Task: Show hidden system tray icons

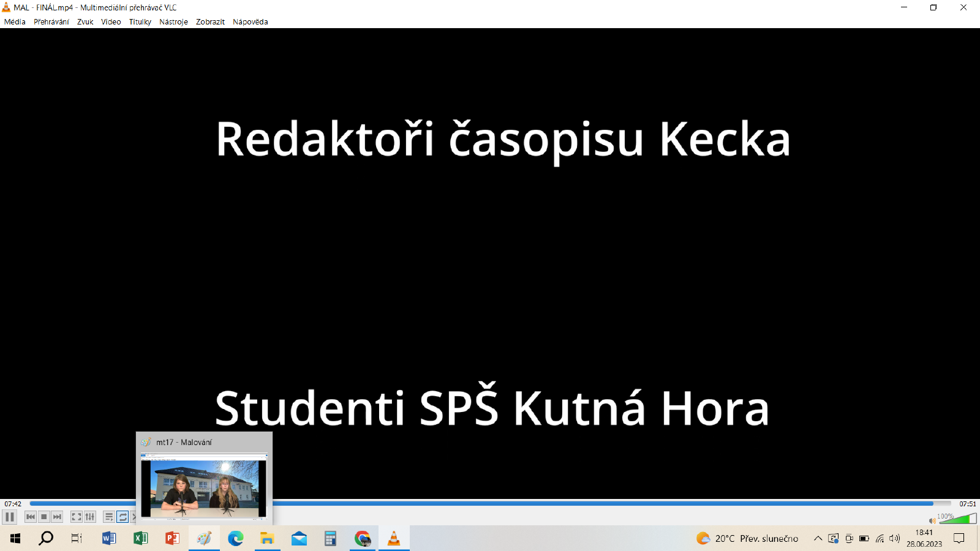Action: (818, 538)
